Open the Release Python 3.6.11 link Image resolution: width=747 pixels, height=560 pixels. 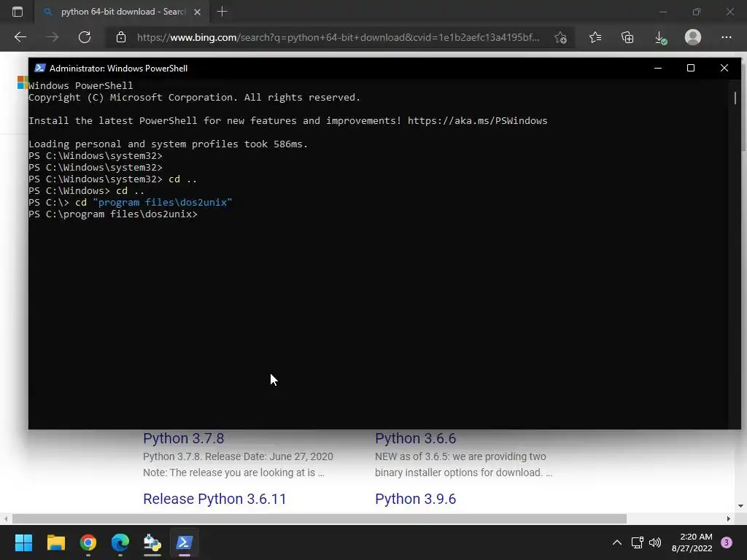(214, 499)
